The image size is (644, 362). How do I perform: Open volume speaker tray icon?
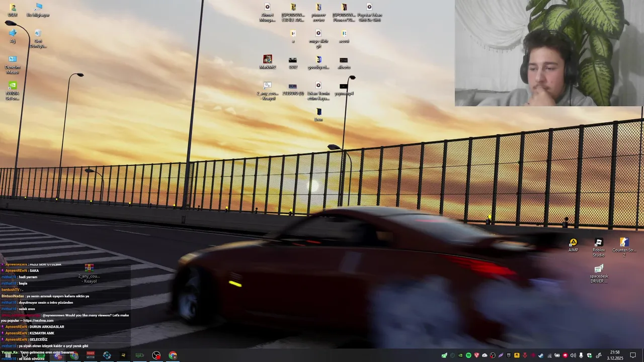pos(573,355)
